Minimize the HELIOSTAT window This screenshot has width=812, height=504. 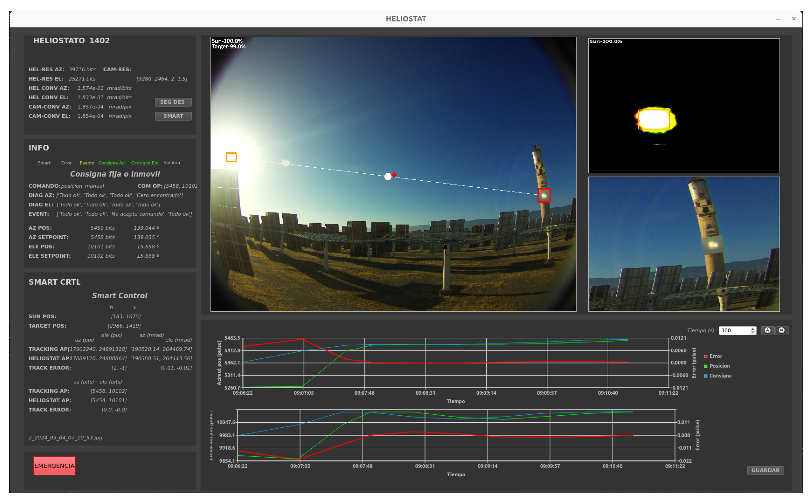pyautogui.click(x=778, y=19)
